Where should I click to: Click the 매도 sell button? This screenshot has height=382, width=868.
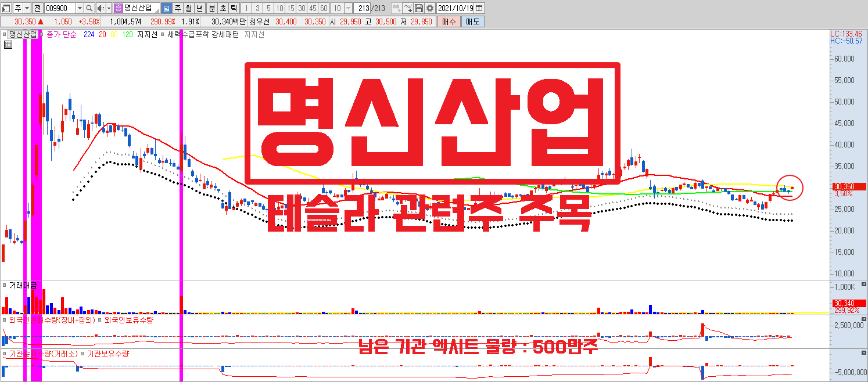coord(472,22)
